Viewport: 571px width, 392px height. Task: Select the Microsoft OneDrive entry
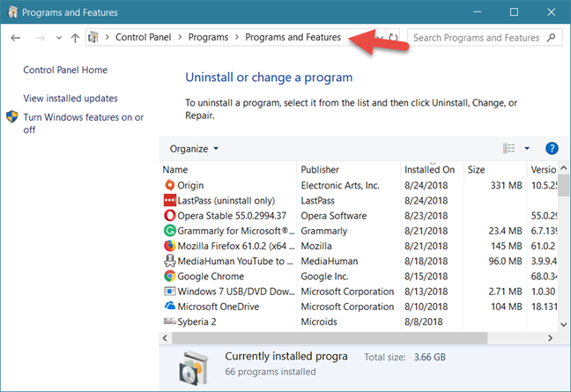pos(219,307)
